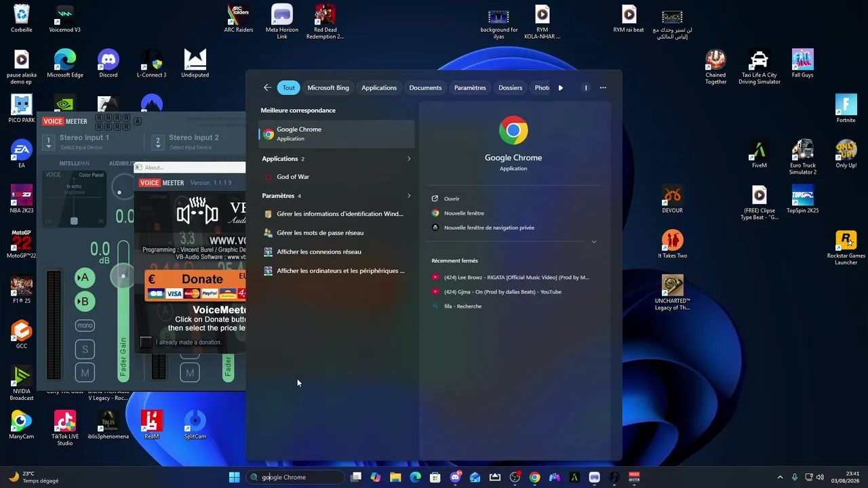Show more search filter tabs arrow
Image resolution: width=868 pixels, height=488 pixels.
point(560,87)
